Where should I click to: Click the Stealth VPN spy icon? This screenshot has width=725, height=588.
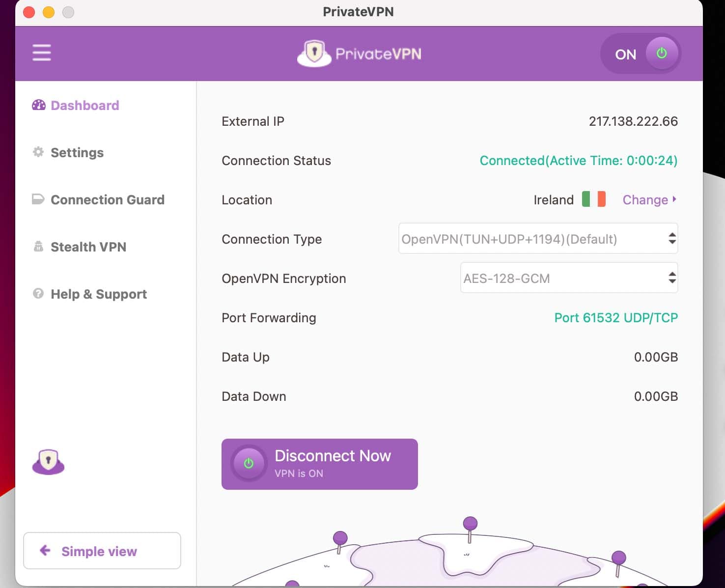tap(38, 247)
